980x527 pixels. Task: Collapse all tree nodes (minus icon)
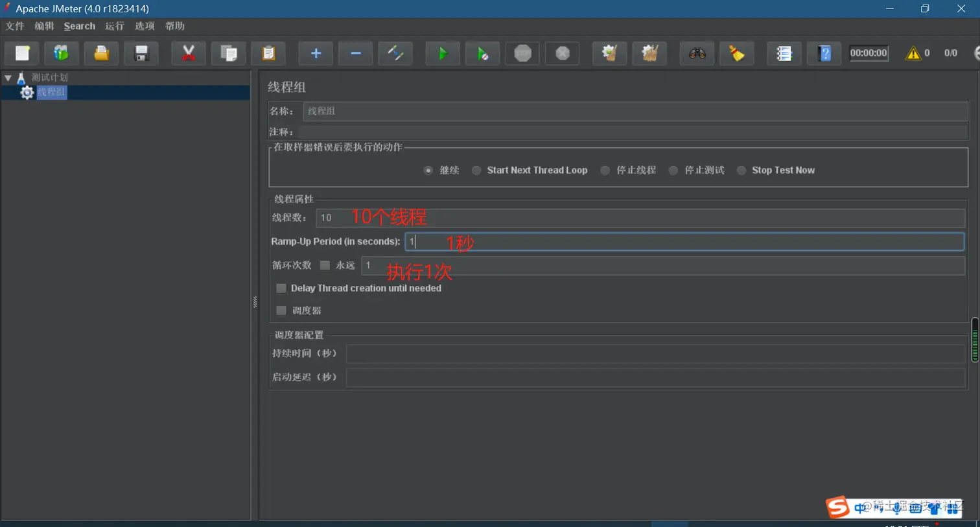(x=356, y=53)
